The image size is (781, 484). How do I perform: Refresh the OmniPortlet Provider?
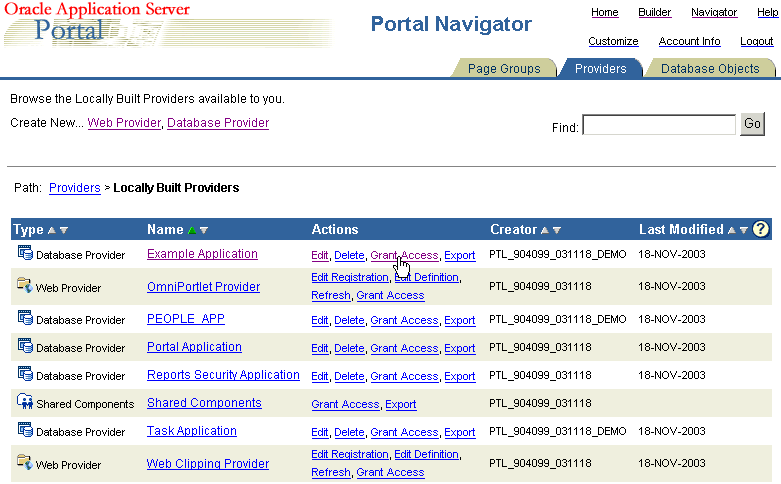[331, 295]
